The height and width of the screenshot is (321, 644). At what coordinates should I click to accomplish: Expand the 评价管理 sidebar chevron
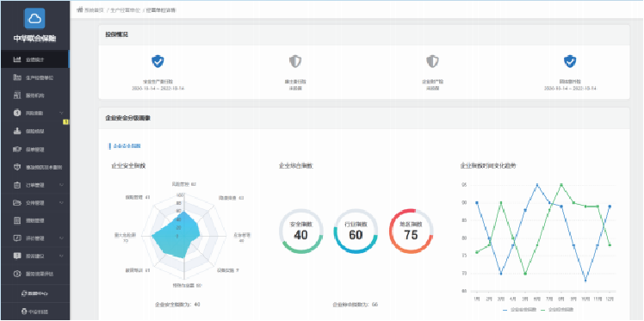(x=61, y=238)
